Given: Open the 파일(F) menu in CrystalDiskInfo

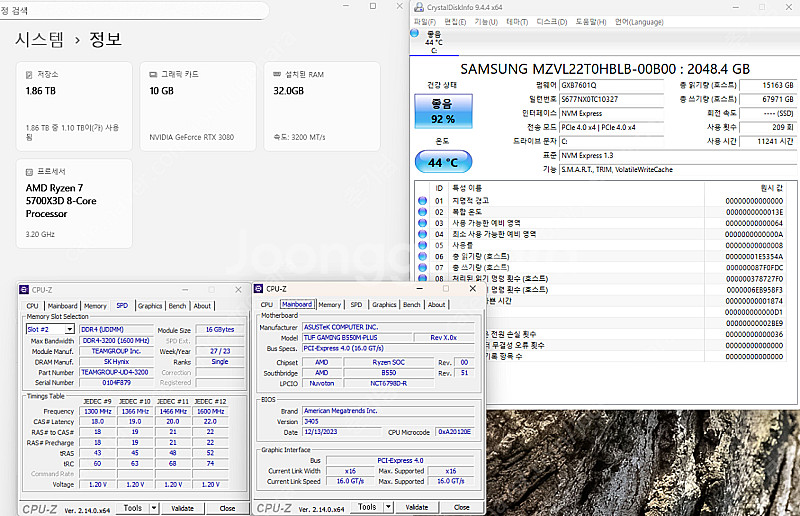Looking at the screenshot, I should (x=424, y=22).
